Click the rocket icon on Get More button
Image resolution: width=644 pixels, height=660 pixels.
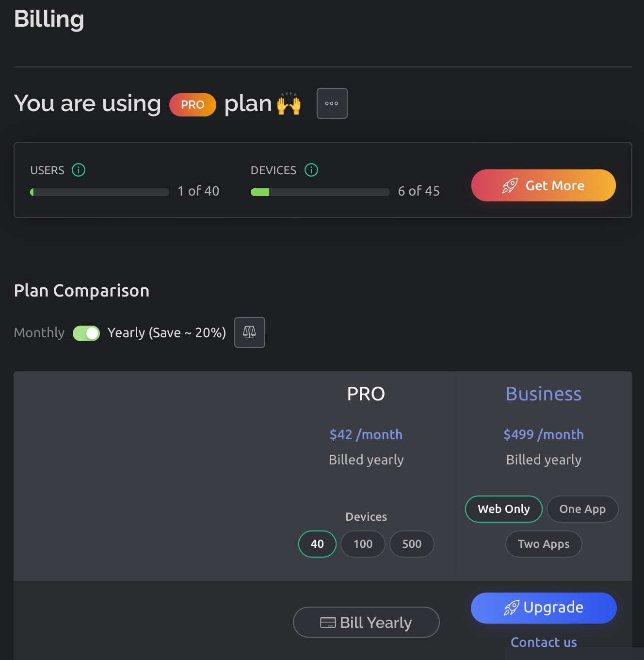point(510,185)
